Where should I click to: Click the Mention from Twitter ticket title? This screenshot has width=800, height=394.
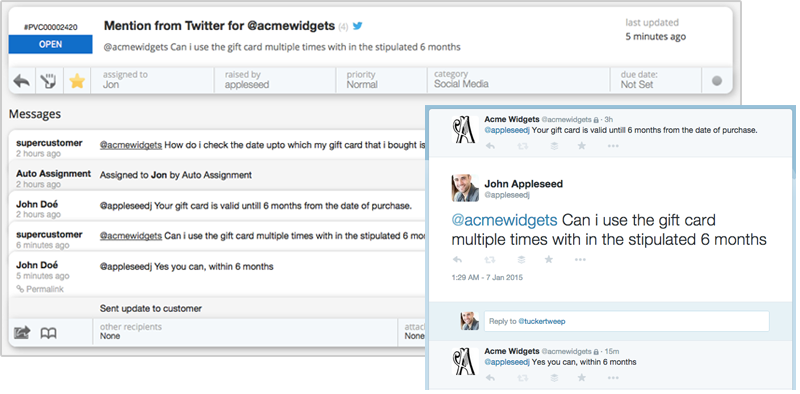point(219,26)
